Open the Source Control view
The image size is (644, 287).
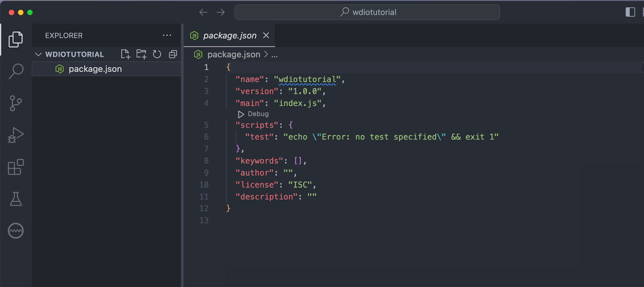point(16,103)
